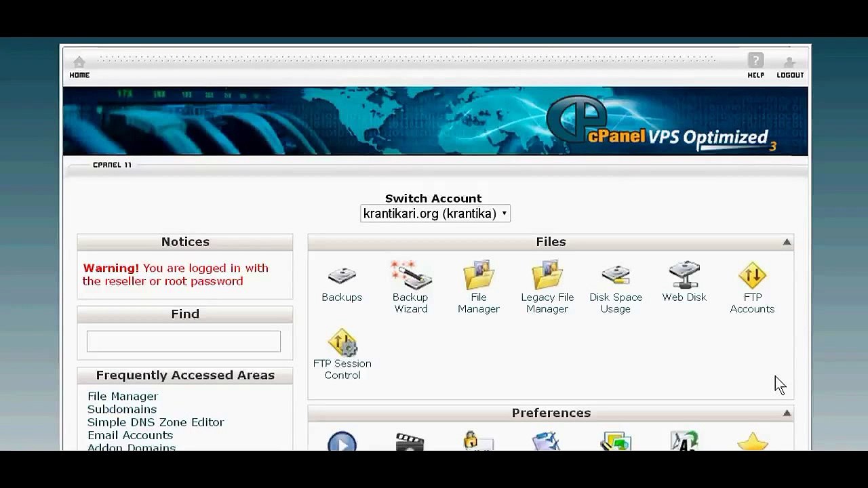
Task: Open the Subdomains link
Action: [122, 409]
